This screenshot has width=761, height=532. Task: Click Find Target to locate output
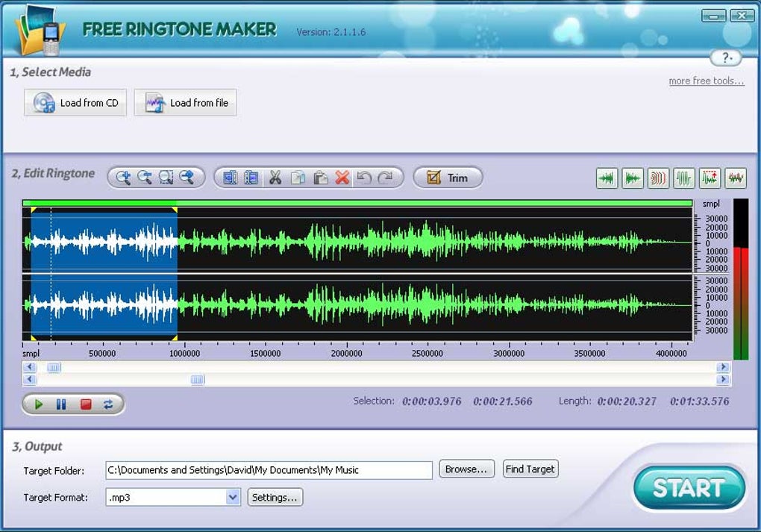click(530, 469)
